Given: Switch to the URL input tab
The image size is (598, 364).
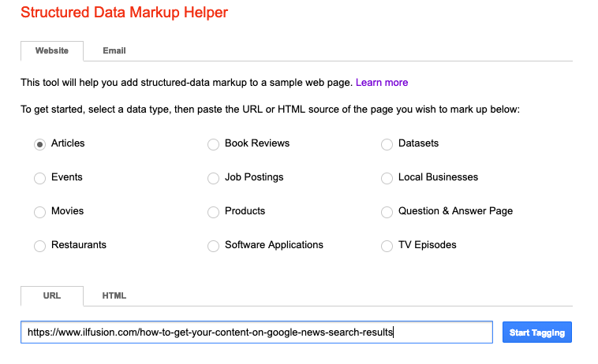Looking at the screenshot, I should pyautogui.click(x=52, y=295).
